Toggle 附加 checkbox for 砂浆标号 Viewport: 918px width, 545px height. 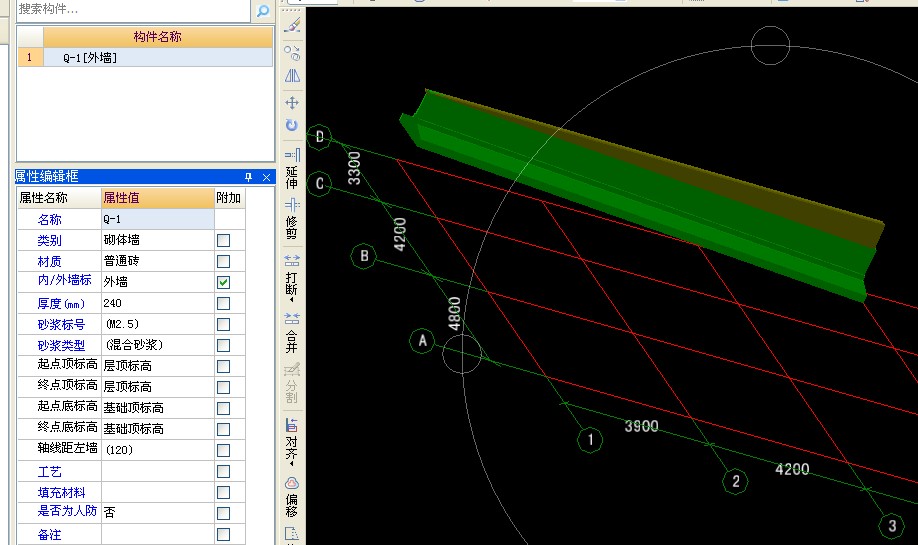pos(223,324)
